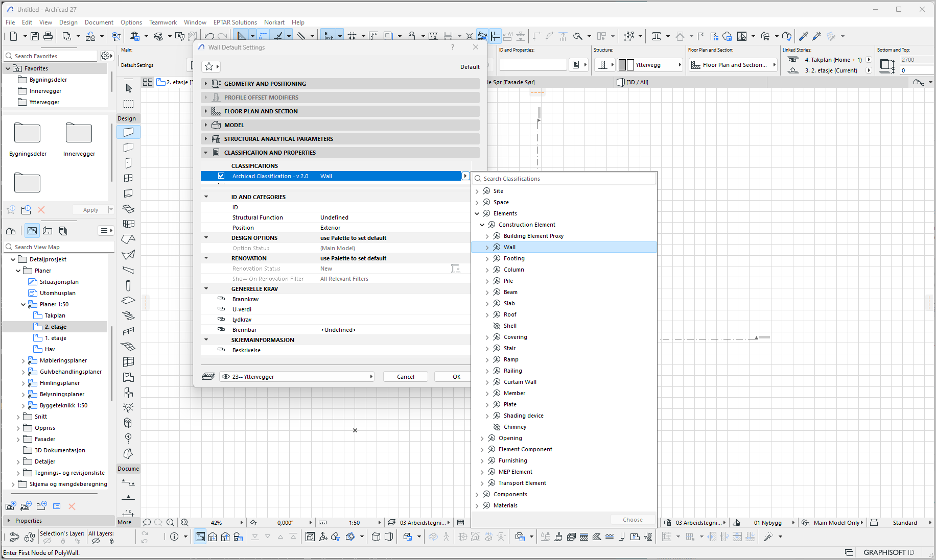Click the Cancel button in Wall settings
The height and width of the screenshot is (560, 936).
pyautogui.click(x=406, y=377)
